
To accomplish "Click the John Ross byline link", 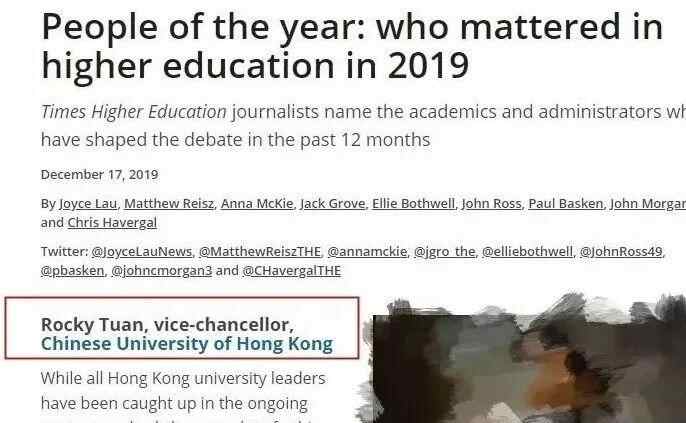I will coord(490,203).
